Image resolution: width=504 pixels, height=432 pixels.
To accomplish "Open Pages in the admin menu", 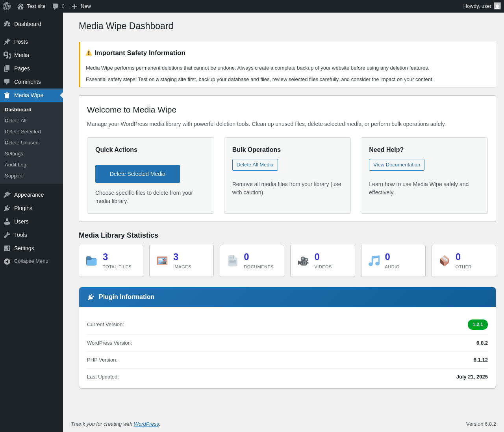I will (x=31, y=68).
